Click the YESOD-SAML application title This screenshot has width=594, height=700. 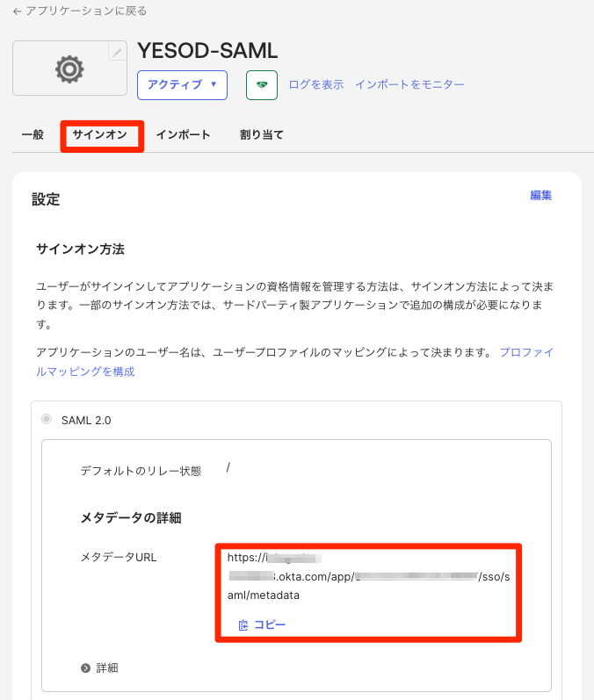[207, 50]
